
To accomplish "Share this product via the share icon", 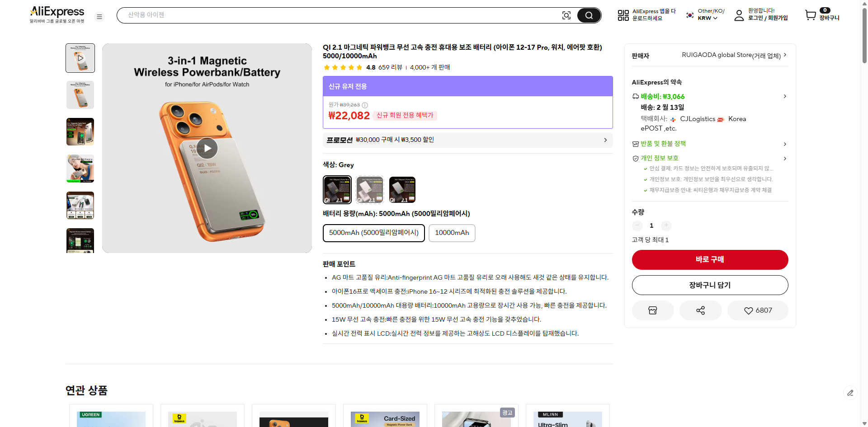I will pos(700,310).
